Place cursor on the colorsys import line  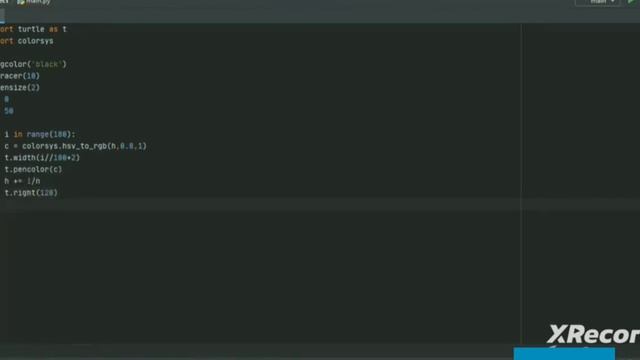[x=27, y=41]
